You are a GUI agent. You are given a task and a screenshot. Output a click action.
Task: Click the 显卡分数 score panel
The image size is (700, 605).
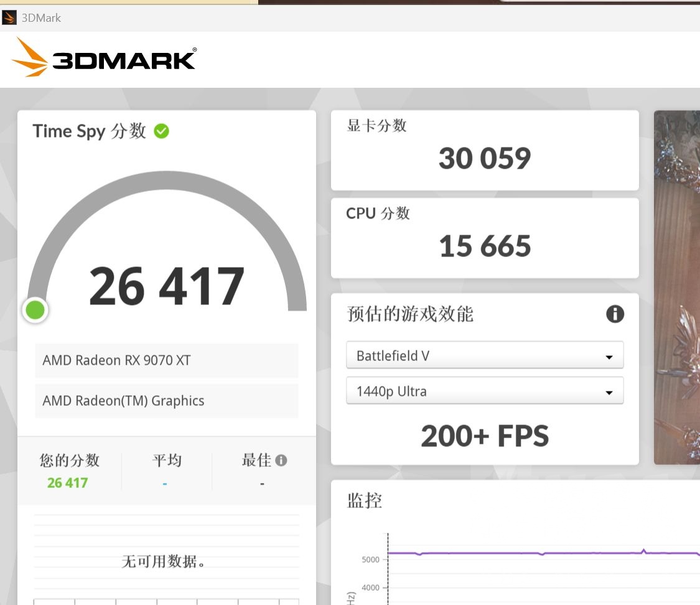[x=485, y=150]
